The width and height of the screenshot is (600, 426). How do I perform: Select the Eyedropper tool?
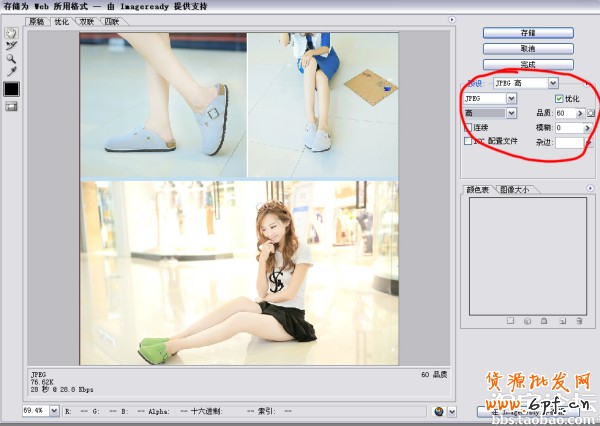(x=12, y=72)
